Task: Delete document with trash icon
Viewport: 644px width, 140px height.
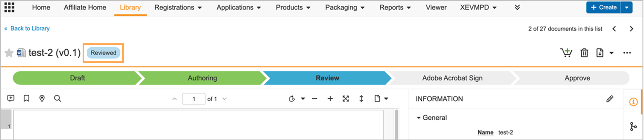Action: point(584,53)
